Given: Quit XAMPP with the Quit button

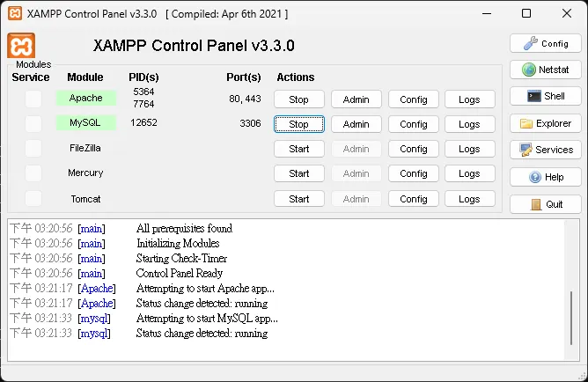Looking at the screenshot, I should click(x=546, y=204).
